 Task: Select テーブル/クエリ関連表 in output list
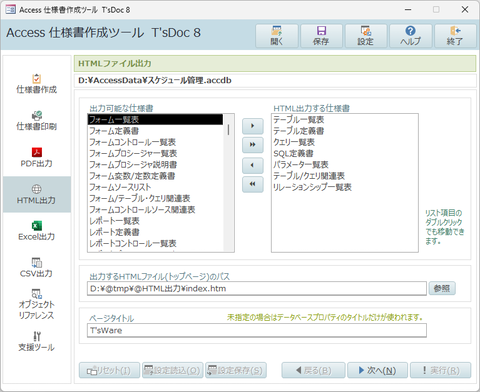345,176
